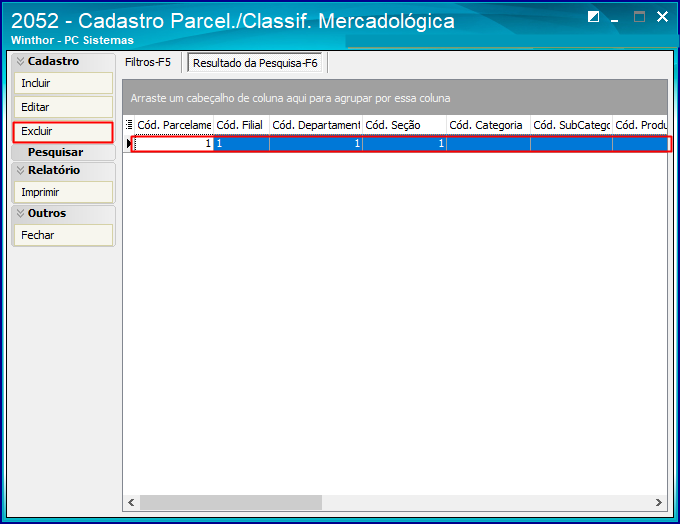
Task: Maximize the 2052 window
Action: pos(639,17)
